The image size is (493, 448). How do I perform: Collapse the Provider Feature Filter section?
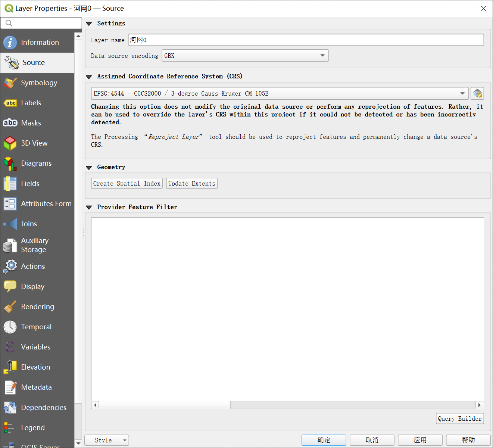tap(89, 207)
